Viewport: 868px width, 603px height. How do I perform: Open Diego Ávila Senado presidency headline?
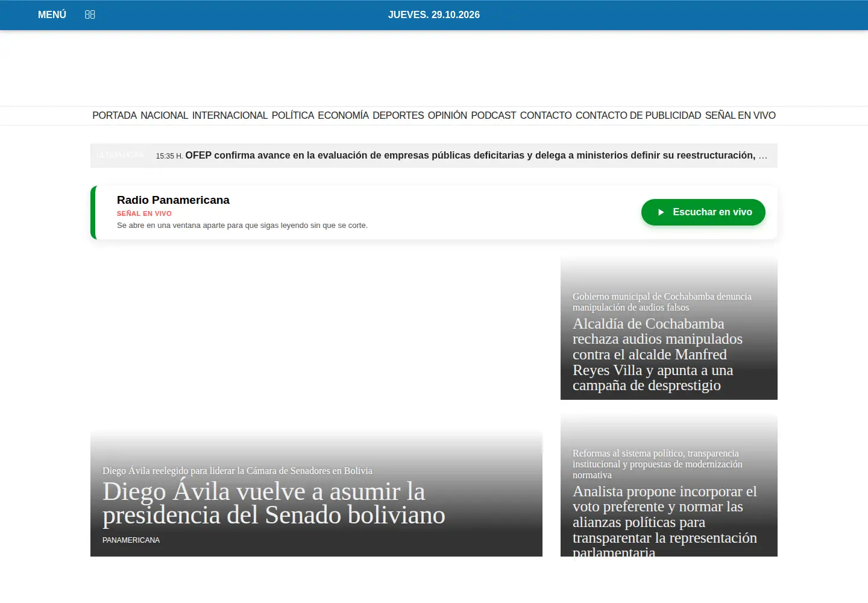(x=274, y=503)
